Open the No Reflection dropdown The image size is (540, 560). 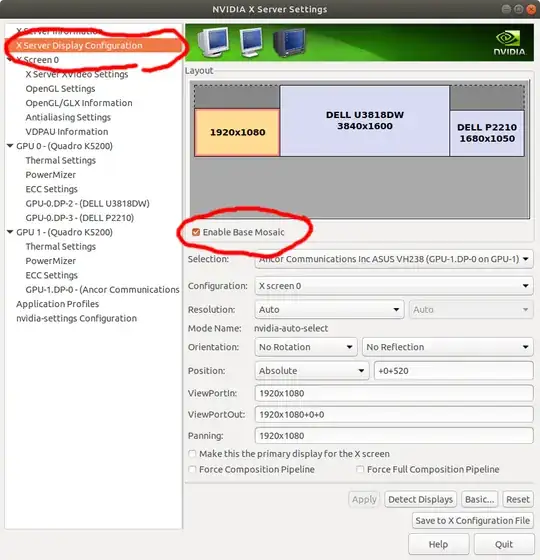pos(448,347)
